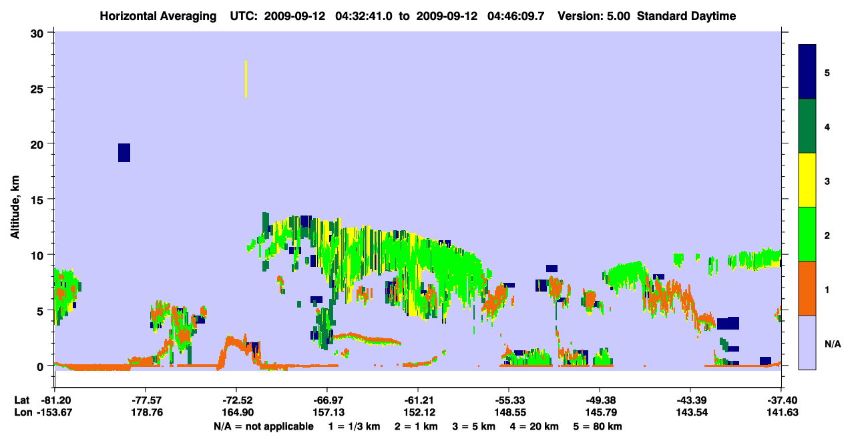
Task: Click the dark green level 4 legend swatch
Action: (807, 126)
